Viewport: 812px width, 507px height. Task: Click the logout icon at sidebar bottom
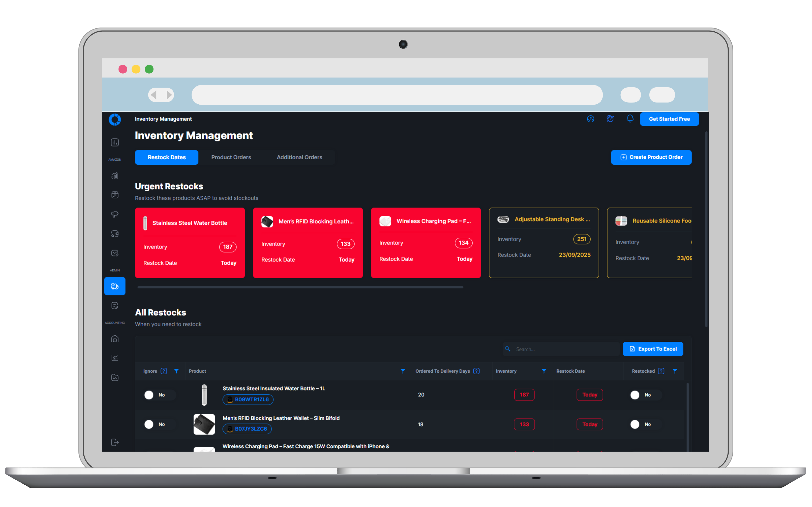(x=115, y=442)
